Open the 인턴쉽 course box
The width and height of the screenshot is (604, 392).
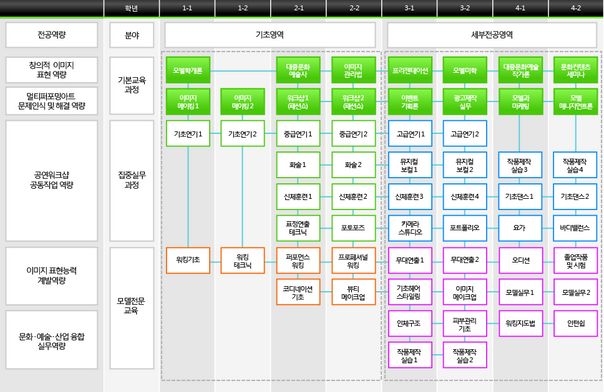[x=575, y=323]
